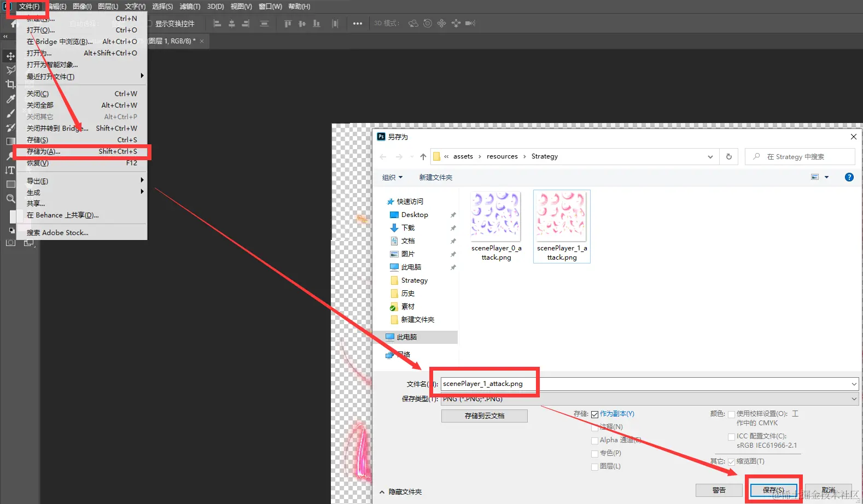The height and width of the screenshot is (504, 863).
Task: Toggle 使用校样设置 checkbox
Action: click(x=731, y=414)
